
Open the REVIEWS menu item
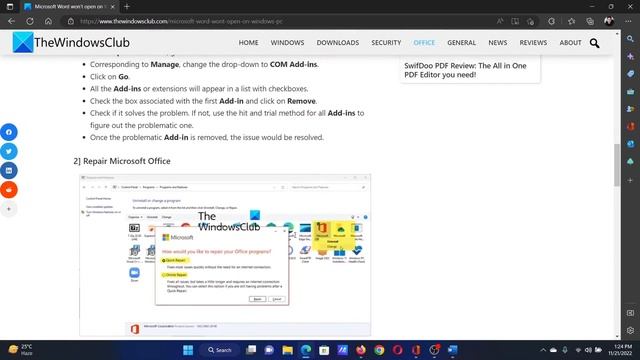click(533, 42)
